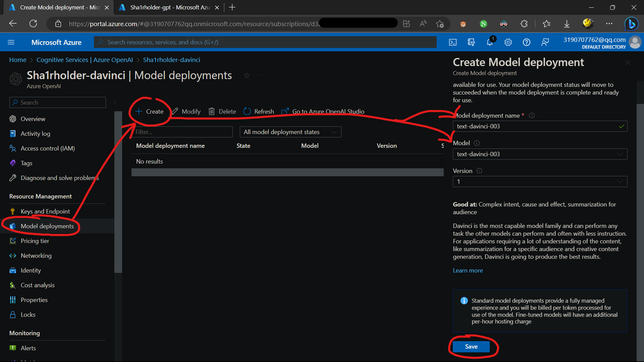Open the notifications bell
The image size is (644, 362).
[x=489, y=42]
